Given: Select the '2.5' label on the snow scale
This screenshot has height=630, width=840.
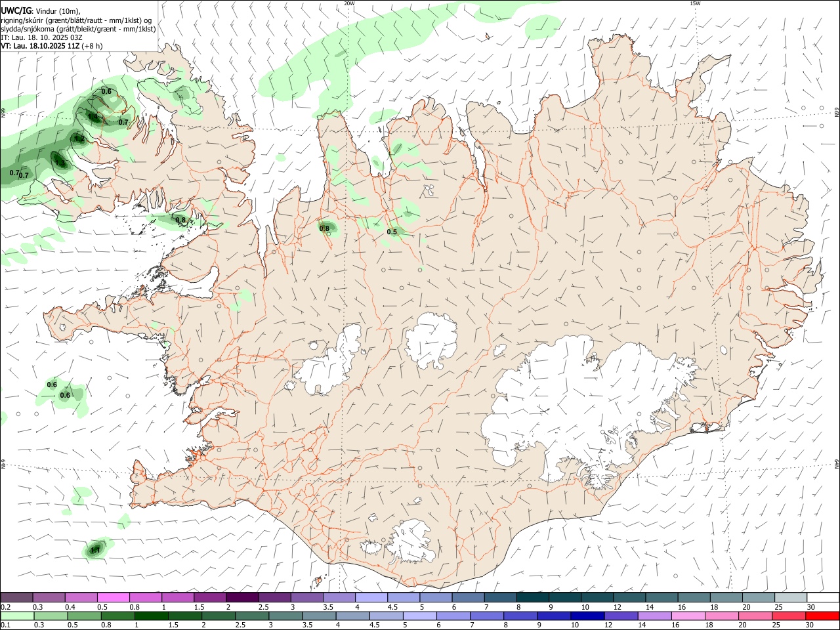Looking at the screenshot, I should (x=263, y=607).
